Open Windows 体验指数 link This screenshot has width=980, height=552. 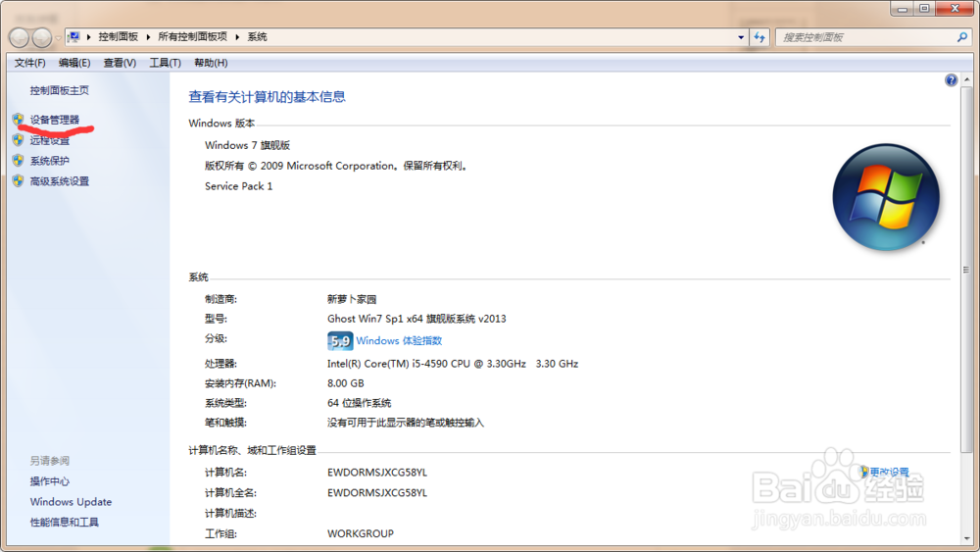point(399,340)
